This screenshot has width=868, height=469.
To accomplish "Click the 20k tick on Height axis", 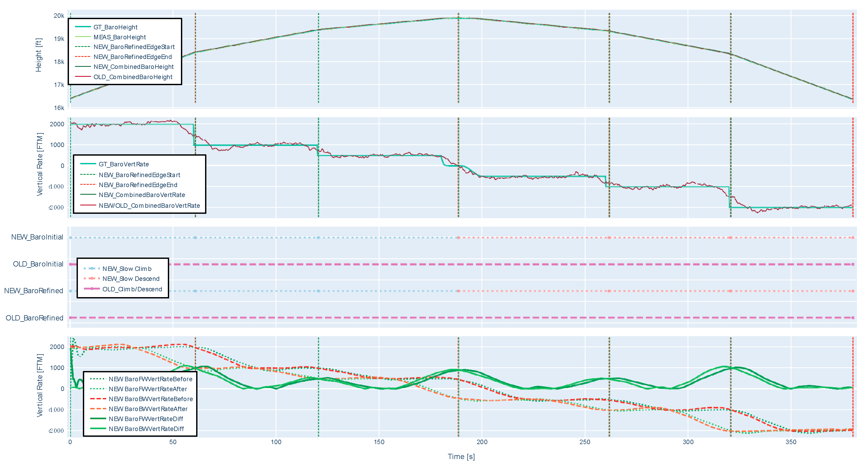I will click(59, 16).
